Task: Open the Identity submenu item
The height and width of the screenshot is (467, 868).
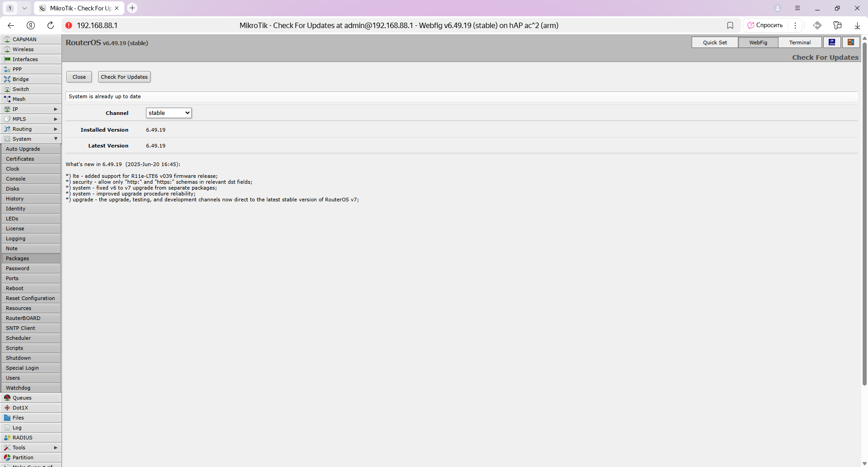Action: click(31, 209)
